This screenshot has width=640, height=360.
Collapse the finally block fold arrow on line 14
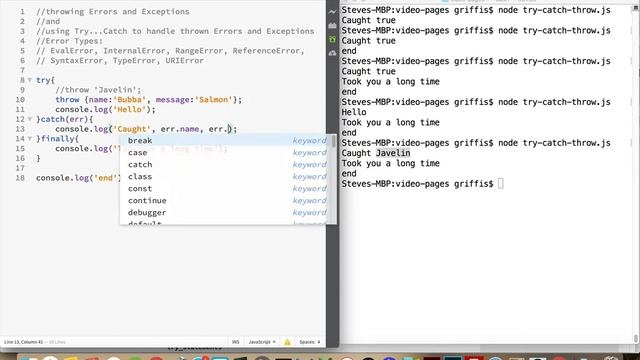point(30,139)
